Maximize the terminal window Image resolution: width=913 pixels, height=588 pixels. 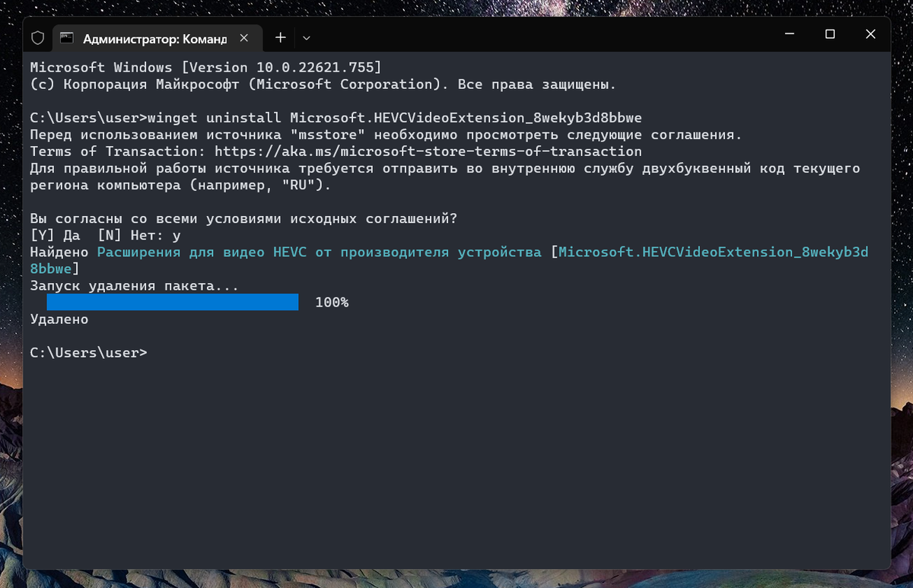(830, 34)
